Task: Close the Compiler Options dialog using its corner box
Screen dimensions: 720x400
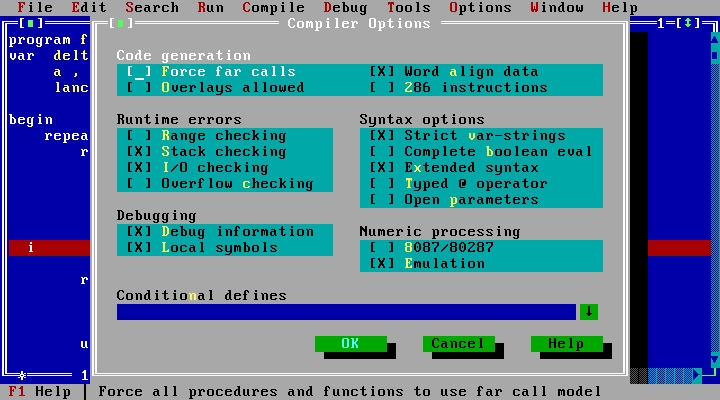Action: [x=120, y=23]
